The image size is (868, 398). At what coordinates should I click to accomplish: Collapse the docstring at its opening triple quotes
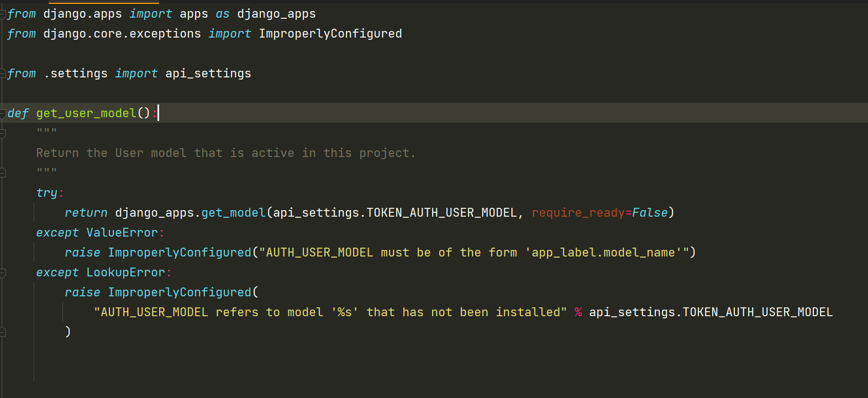coord(3,134)
